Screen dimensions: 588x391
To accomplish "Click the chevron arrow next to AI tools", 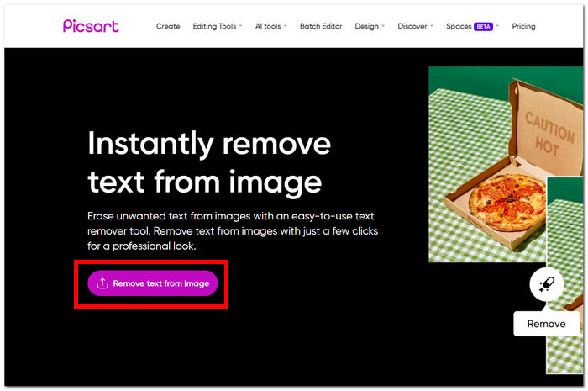I will point(286,27).
